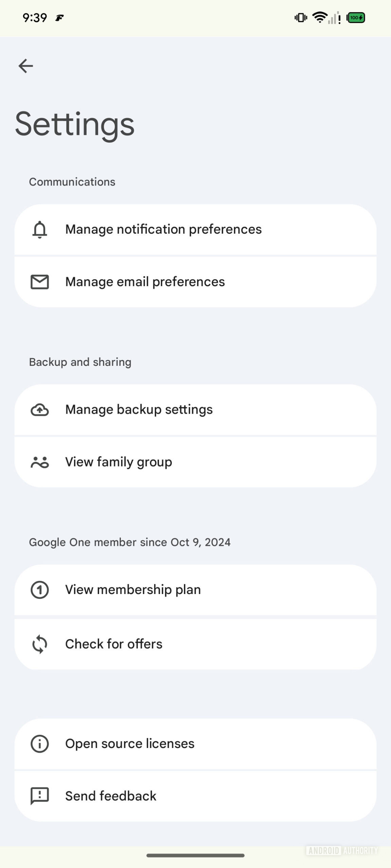The width and height of the screenshot is (391, 868).
Task: Choose Send feedback
Action: pos(195,796)
